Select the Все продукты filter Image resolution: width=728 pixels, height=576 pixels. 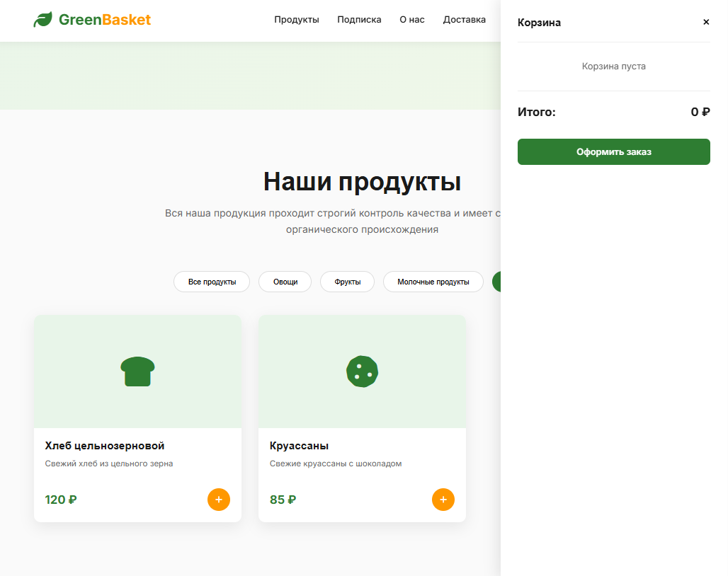pyautogui.click(x=212, y=282)
